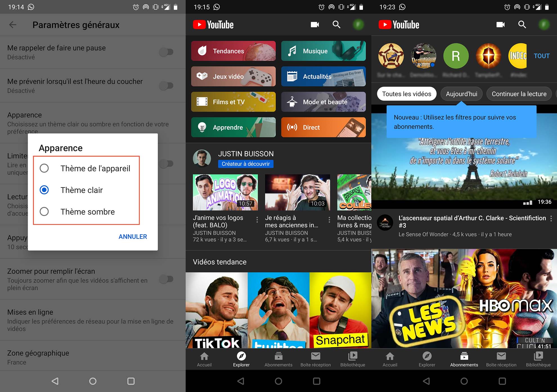Screen dimensions: 557x392
Task: Toggle Zoomer pour remplir l'écran switch
Action: 166,279
